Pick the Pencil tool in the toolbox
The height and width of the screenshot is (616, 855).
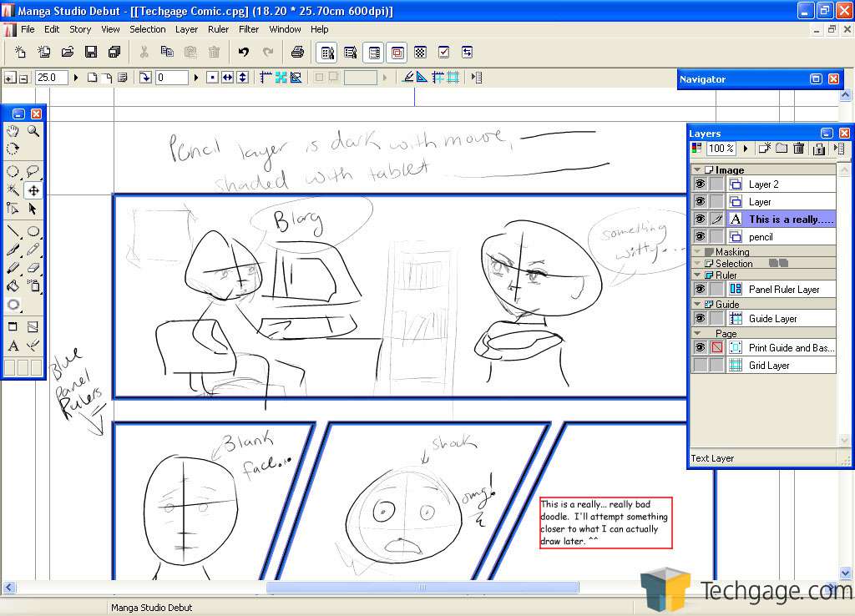click(x=33, y=250)
